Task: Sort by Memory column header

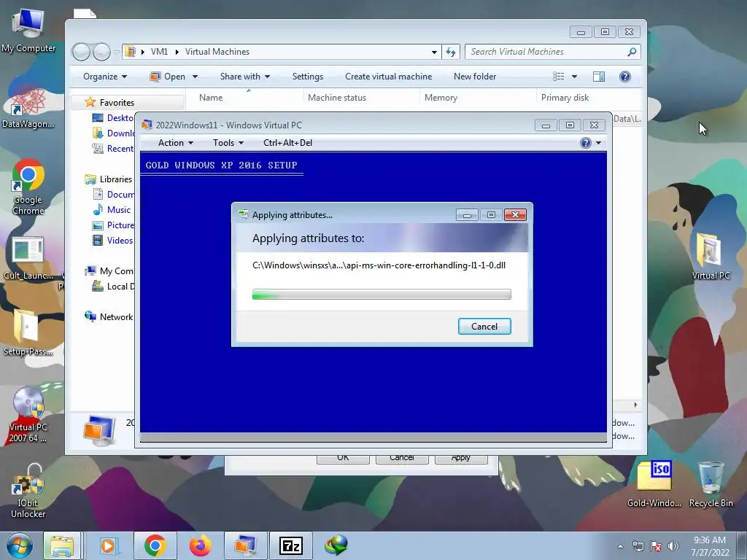Action: [441, 98]
